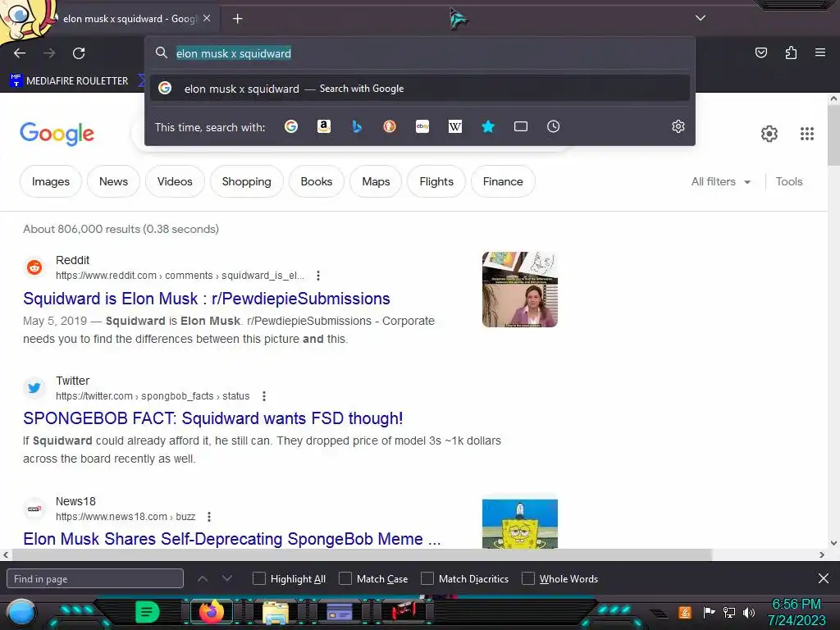This screenshot has width=840, height=630.
Task: Open SPONGEBOB FACT Twitter result
Action: tap(212, 418)
